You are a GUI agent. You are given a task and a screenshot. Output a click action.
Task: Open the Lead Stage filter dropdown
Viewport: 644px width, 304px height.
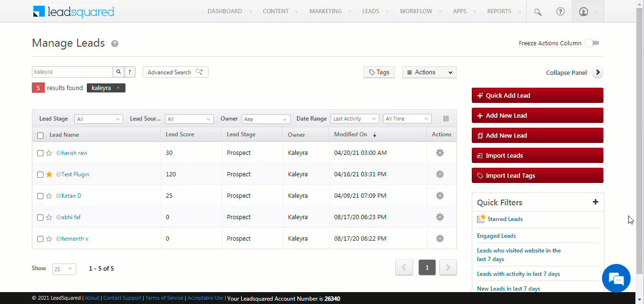(99, 119)
